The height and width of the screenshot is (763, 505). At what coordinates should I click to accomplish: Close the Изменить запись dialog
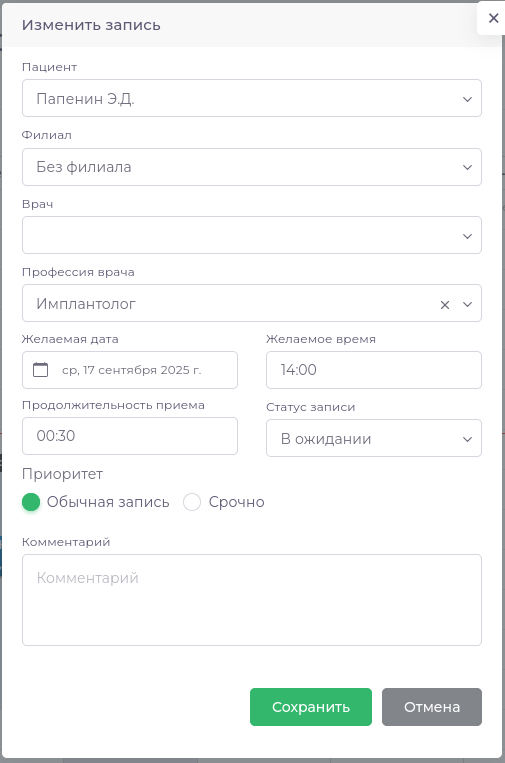pyautogui.click(x=493, y=18)
